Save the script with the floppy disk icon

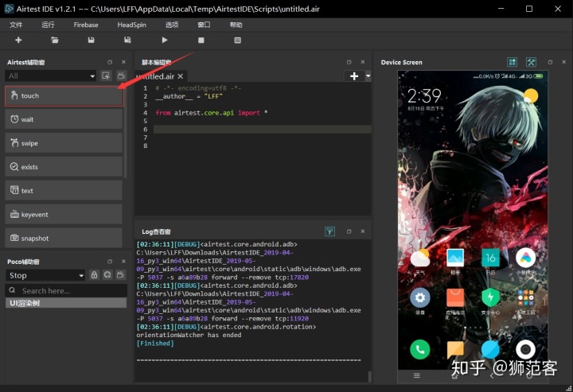[91, 40]
